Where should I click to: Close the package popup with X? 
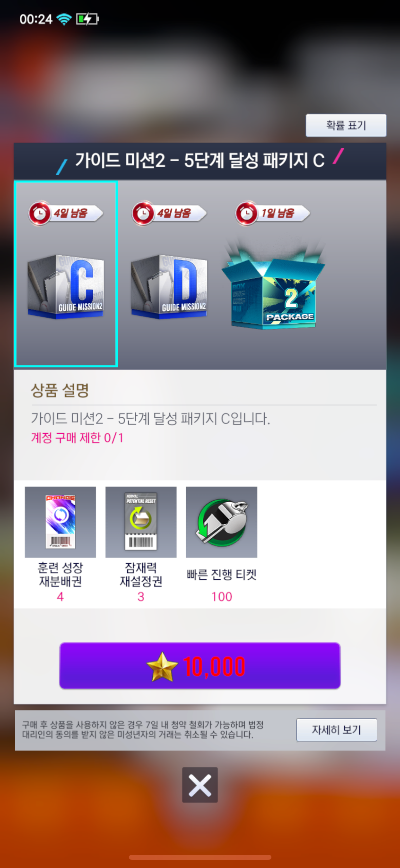[200, 785]
